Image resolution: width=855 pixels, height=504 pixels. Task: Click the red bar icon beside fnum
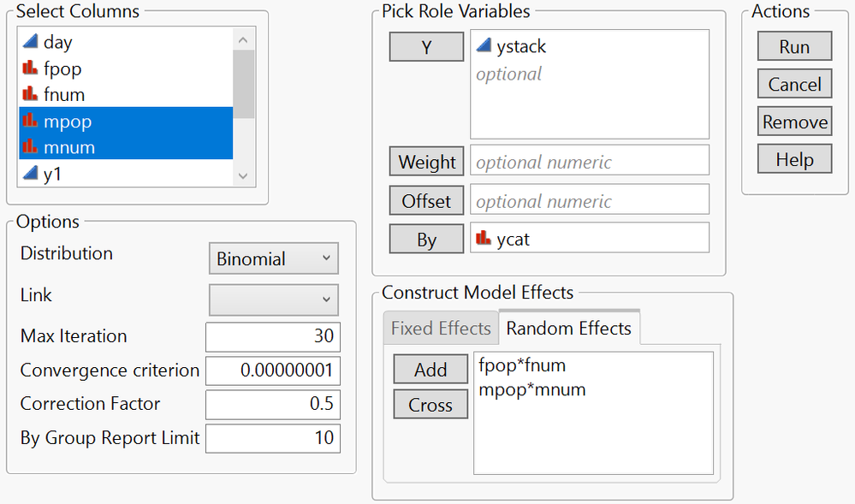point(30,94)
